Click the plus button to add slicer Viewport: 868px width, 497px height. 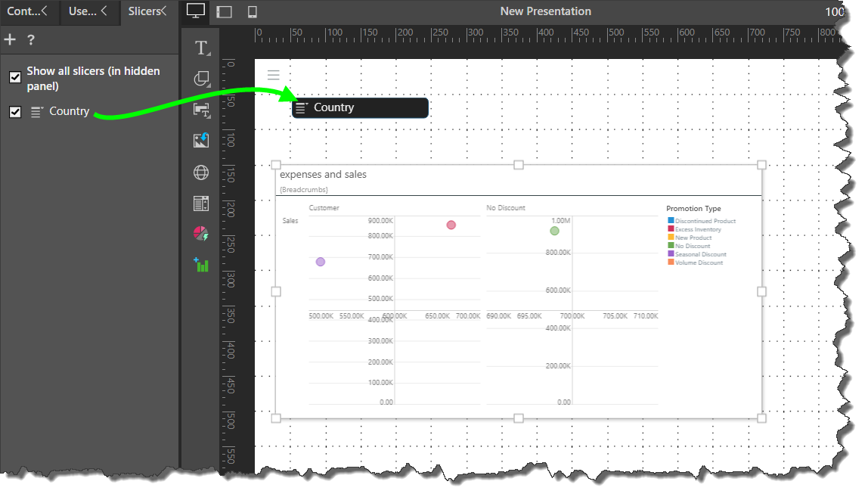click(10, 40)
